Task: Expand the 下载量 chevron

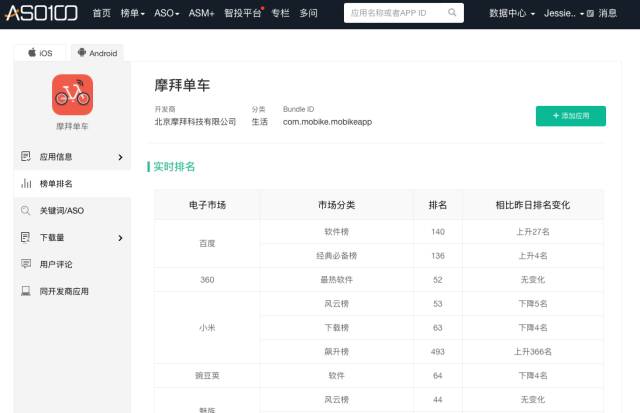Action: click(120, 238)
